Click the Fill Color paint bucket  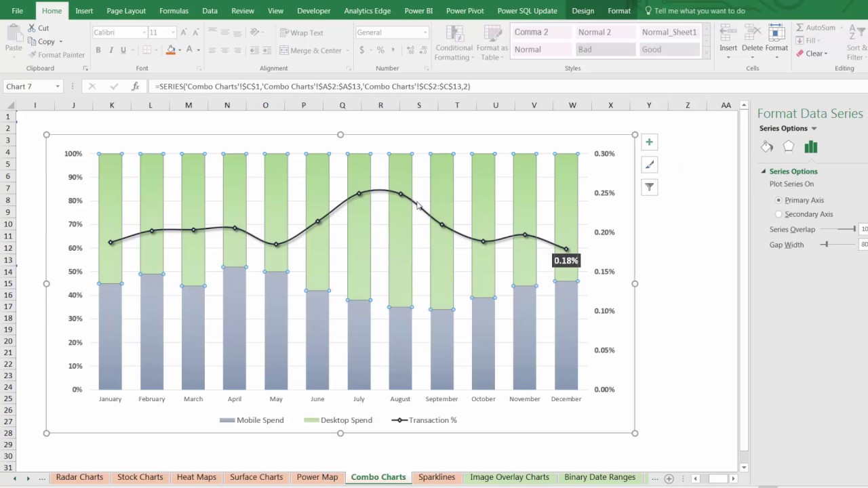[170, 50]
